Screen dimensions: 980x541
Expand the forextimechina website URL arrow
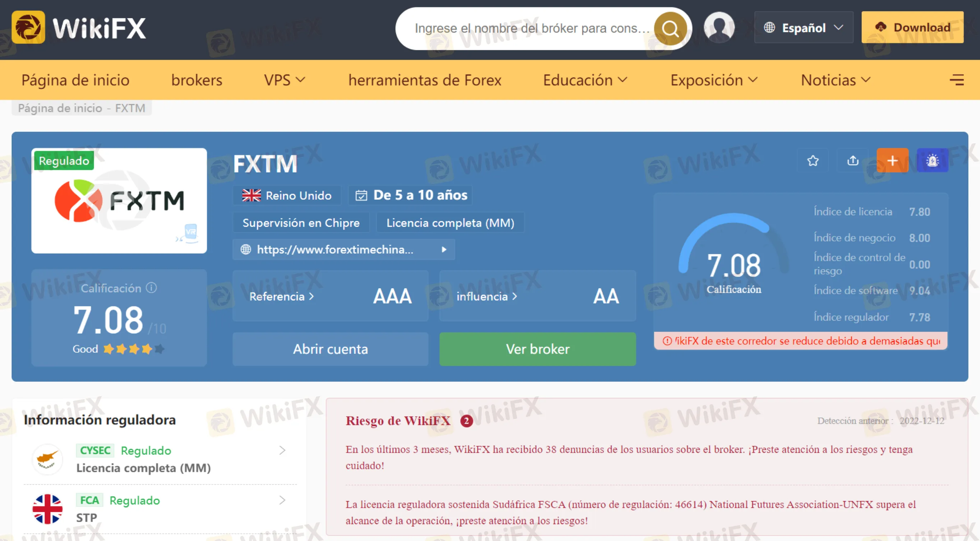[x=444, y=250]
